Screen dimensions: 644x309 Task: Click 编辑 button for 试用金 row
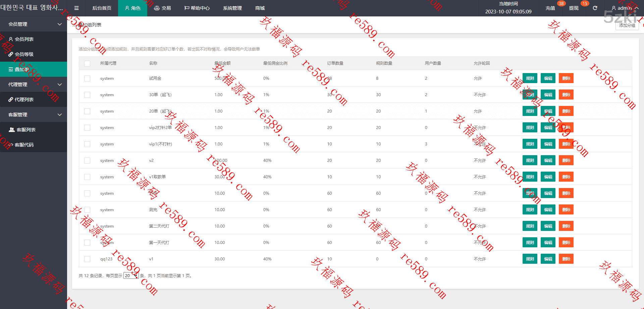[x=548, y=78]
